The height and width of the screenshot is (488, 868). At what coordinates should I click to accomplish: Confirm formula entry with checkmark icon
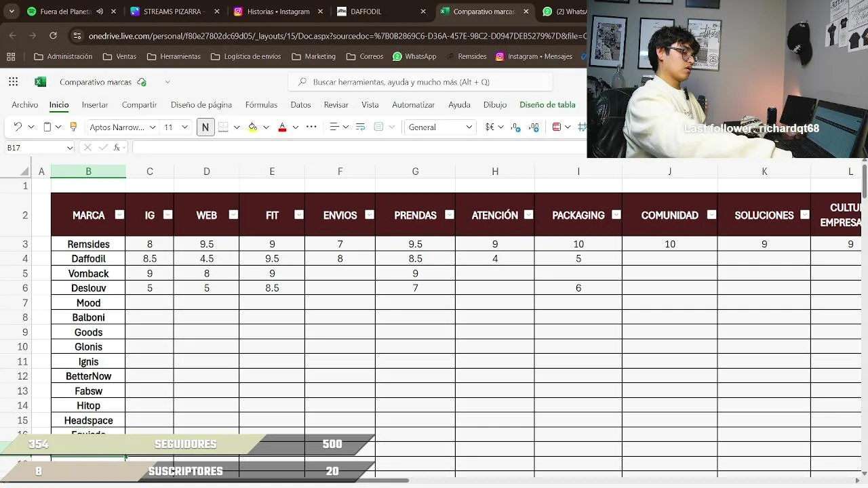tap(102, 147)
